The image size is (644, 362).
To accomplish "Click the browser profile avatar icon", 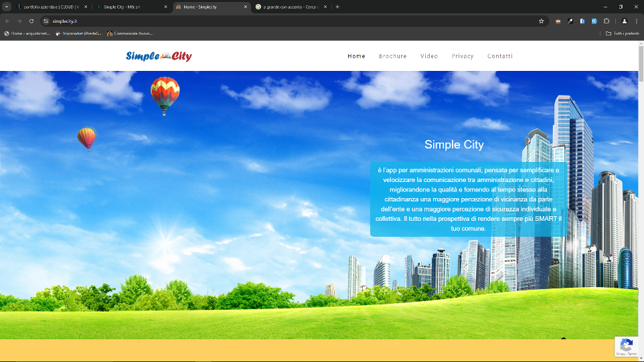I will pos(625,21).
